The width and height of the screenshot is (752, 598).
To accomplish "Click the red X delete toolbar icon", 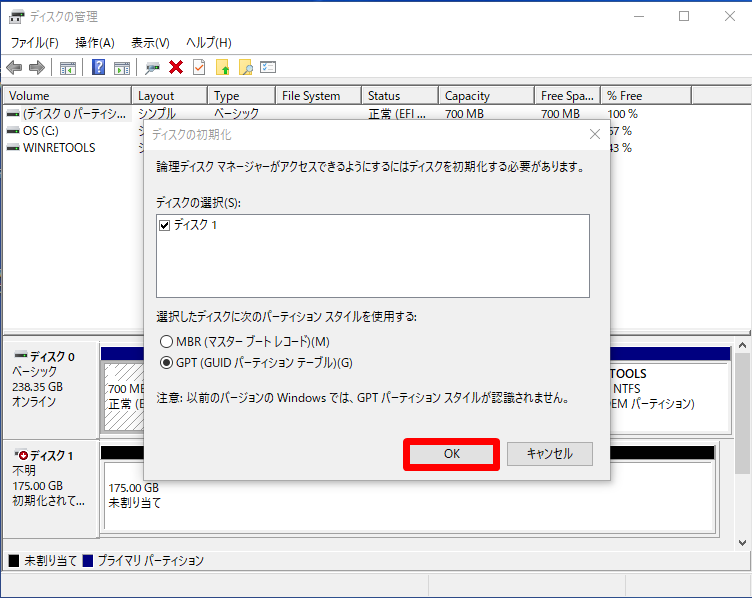I will (x=176, y=67).
